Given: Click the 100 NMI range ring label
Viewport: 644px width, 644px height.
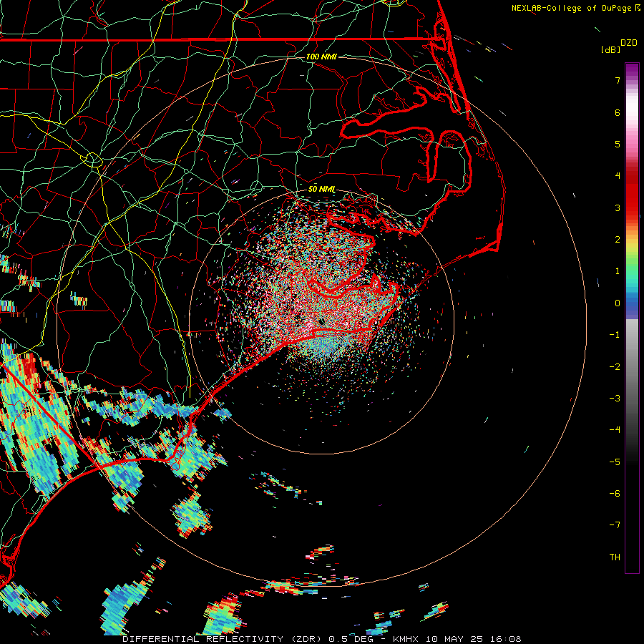Looking at the screenshot, I should point(321,57).
